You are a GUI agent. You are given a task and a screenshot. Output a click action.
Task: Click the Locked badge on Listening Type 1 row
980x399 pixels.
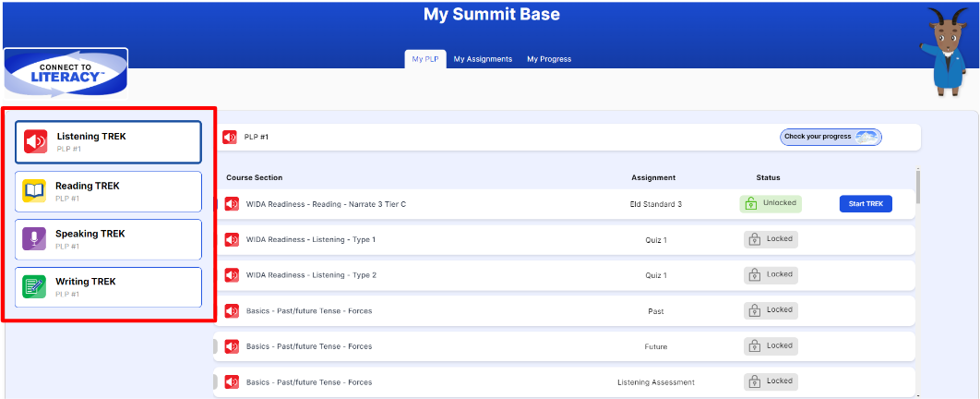[771, 239]
